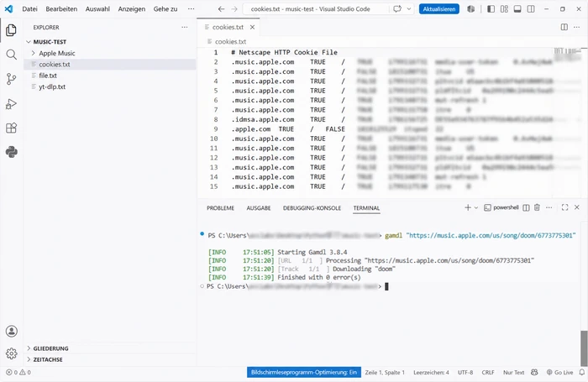Click the Copilot status bar icon
Image resolution: width=588 pixels, height=382 pixels.
click(534, 372)
